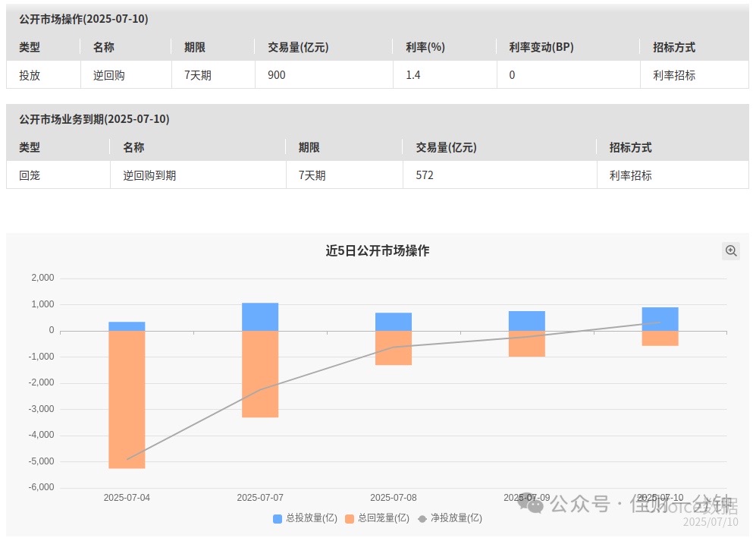Click the 7天期 cell in the 投放 row

198,75
